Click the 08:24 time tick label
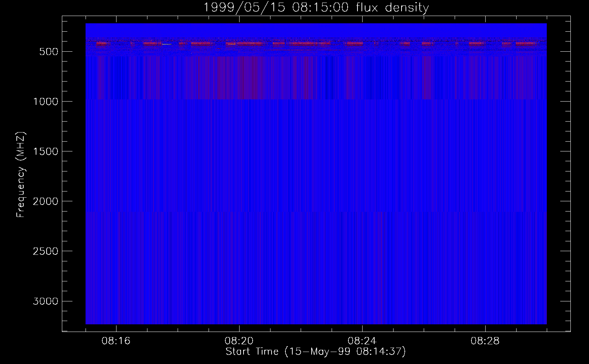 362,341
